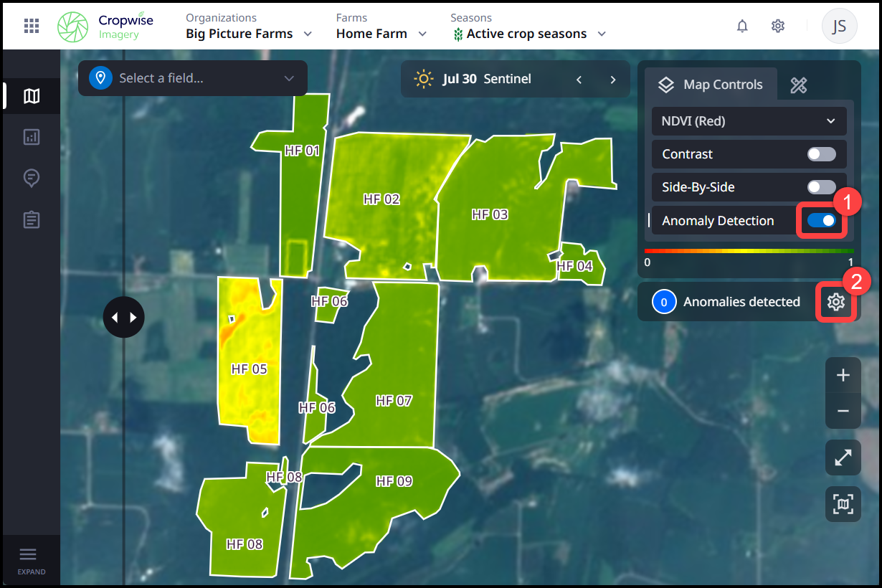
Task: Open the NDVI (Red) layer dropdown
Action: pyautogui.click(x=749, y=121)
